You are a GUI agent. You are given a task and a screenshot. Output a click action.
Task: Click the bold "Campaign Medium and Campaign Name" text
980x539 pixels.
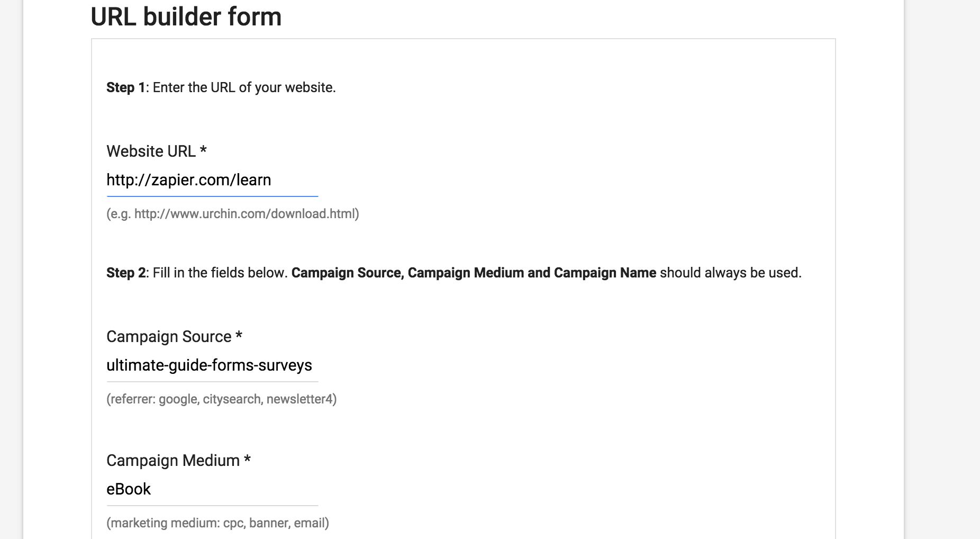(x=532, y=273)
